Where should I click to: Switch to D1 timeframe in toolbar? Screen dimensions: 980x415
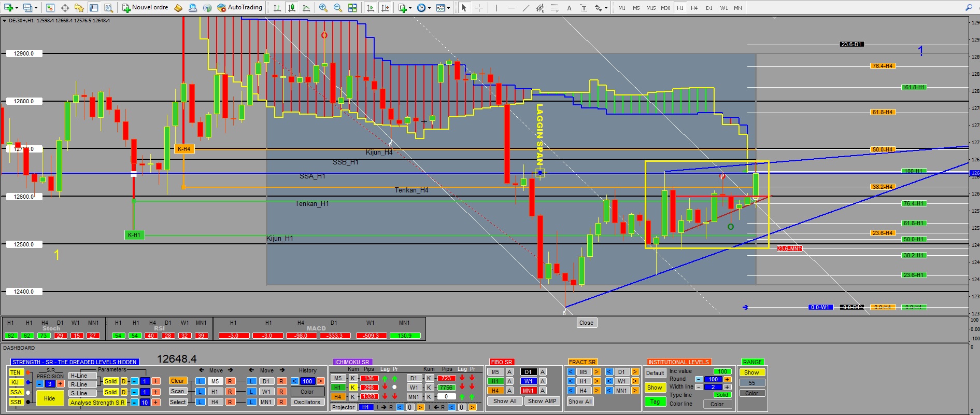(x=709, y=8)
